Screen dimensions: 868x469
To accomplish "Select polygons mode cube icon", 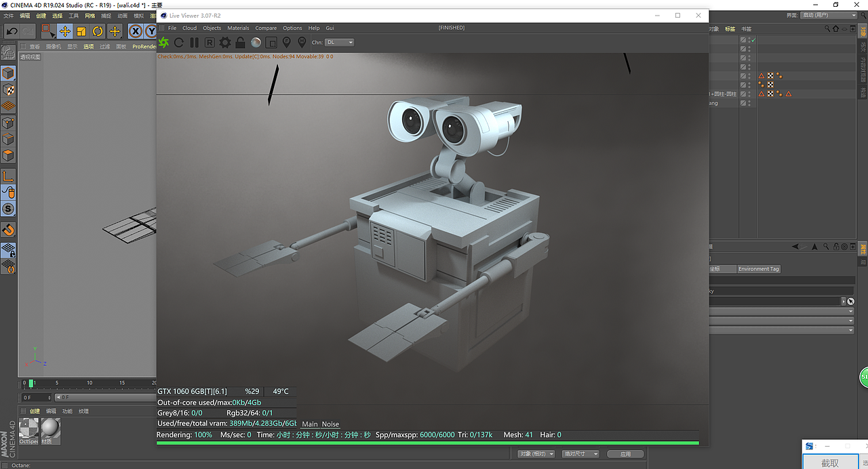I will click(8, 155).
